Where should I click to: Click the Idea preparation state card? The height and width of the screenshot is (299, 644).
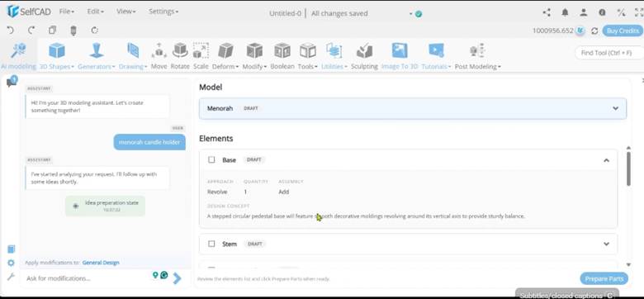(x=105, y=206)
